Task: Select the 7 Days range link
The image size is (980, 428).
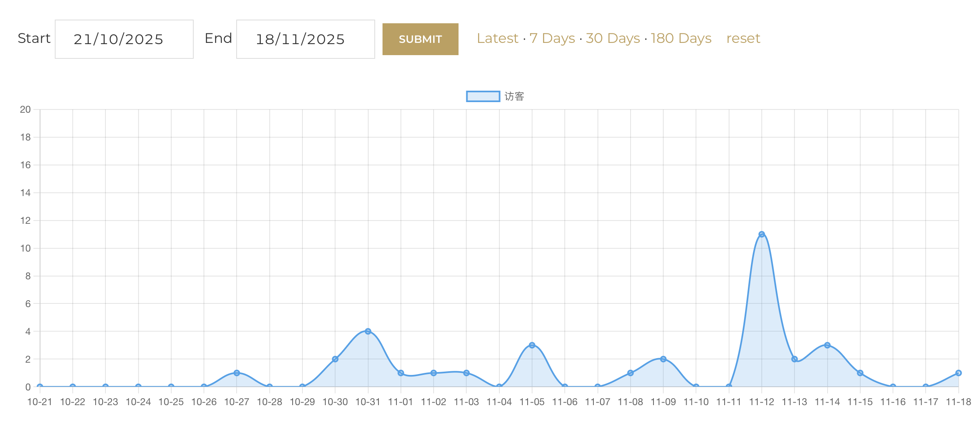Action: pyautogui.click(x=552, y=38)
